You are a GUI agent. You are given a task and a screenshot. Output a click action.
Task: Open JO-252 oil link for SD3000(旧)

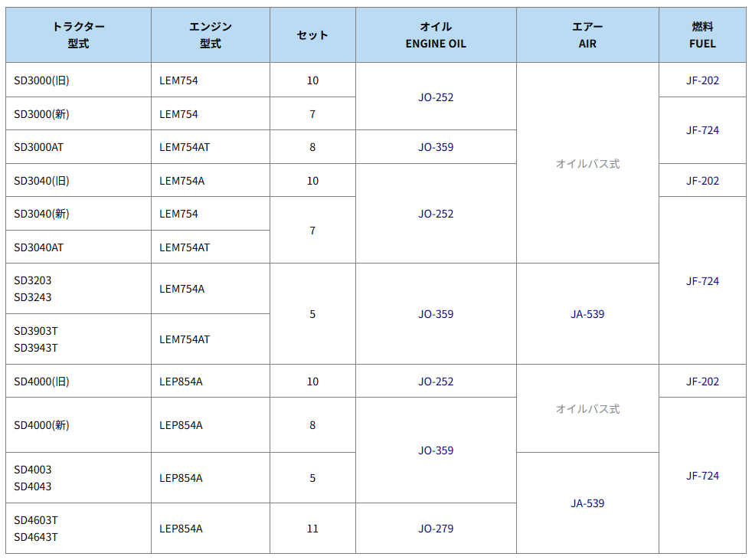point(436,97)
